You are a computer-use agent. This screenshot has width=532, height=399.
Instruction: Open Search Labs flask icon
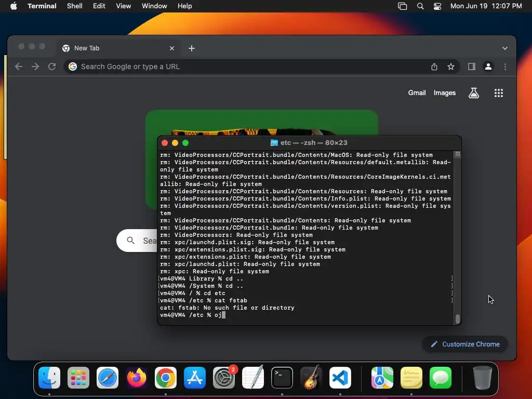point(474,92)
